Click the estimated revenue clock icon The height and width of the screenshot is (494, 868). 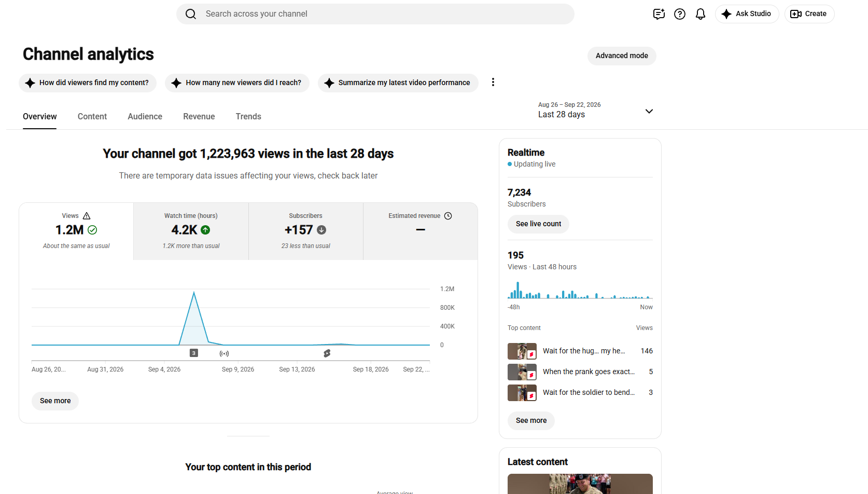click(448, 216)
